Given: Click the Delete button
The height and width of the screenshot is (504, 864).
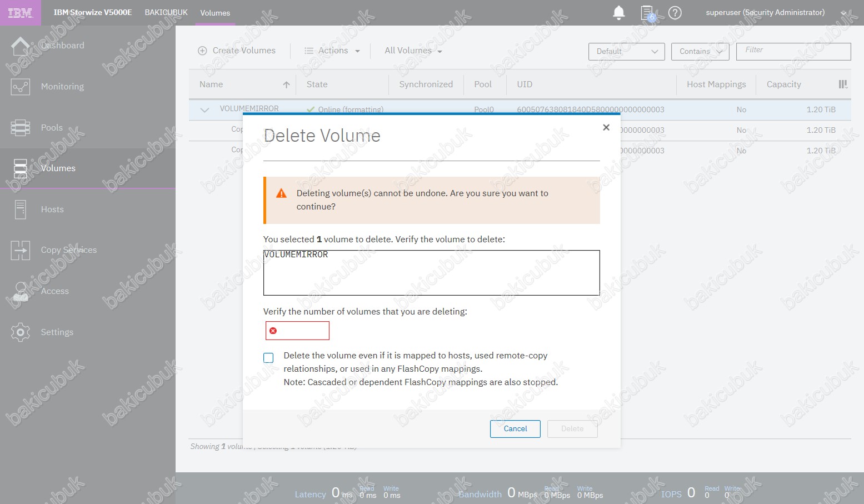Looking at the screenshot, I should point(572,429).
